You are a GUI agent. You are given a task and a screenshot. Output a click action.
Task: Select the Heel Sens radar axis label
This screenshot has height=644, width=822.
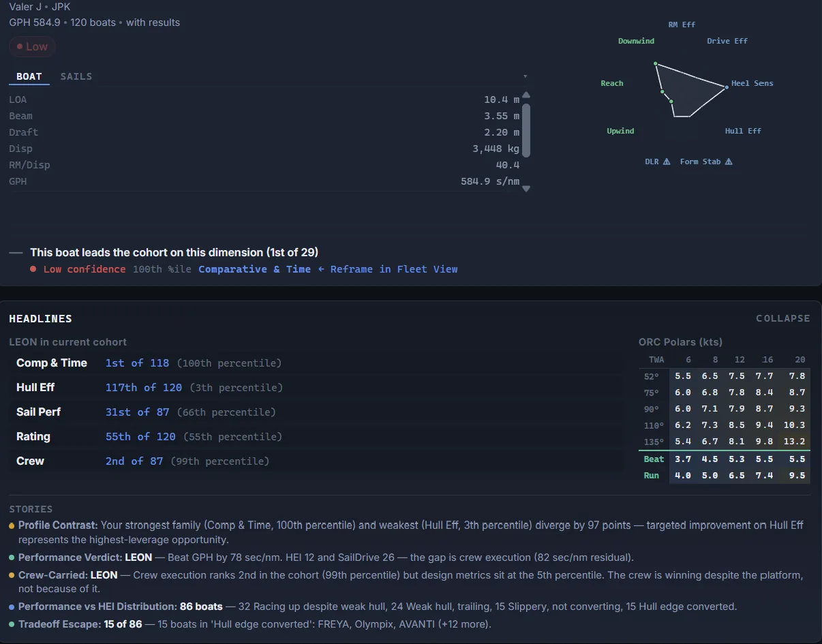[752, 83]
